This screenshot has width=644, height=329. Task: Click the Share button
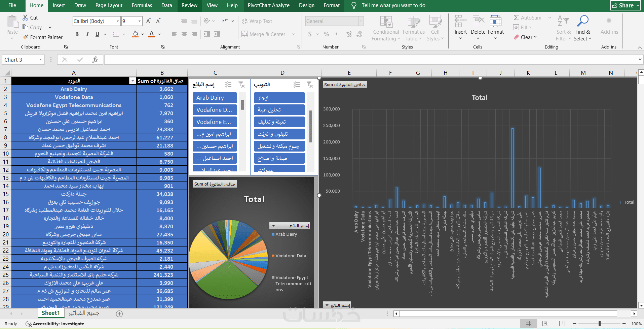point(625,5)
